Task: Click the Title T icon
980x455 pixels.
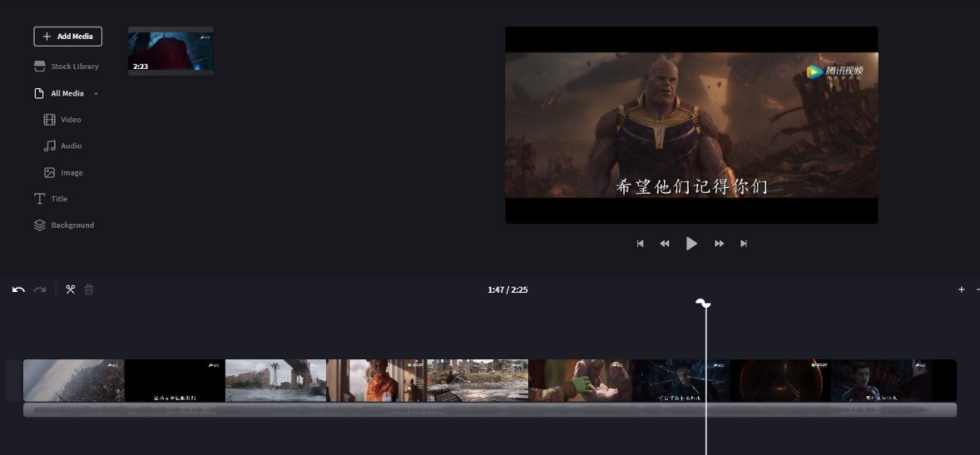Action: pos(39,199)
